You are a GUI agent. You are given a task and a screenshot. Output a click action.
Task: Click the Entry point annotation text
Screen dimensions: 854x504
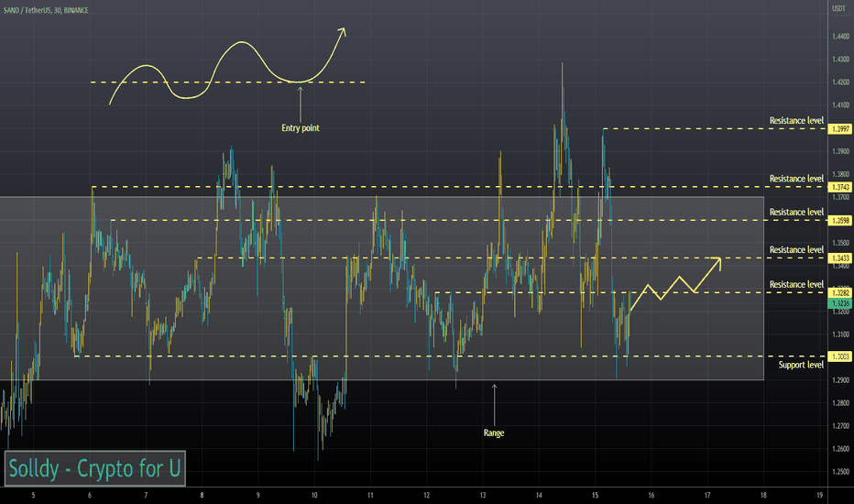301,128
